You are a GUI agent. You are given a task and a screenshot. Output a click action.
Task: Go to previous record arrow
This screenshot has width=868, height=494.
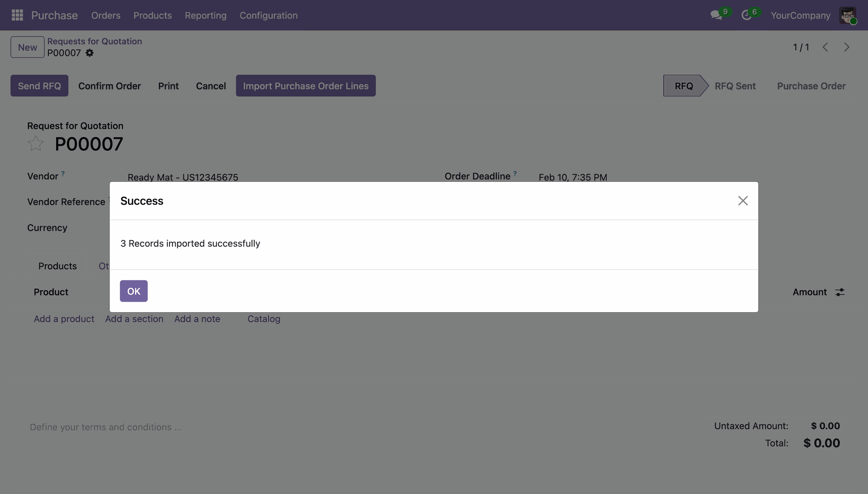(825, 47)
